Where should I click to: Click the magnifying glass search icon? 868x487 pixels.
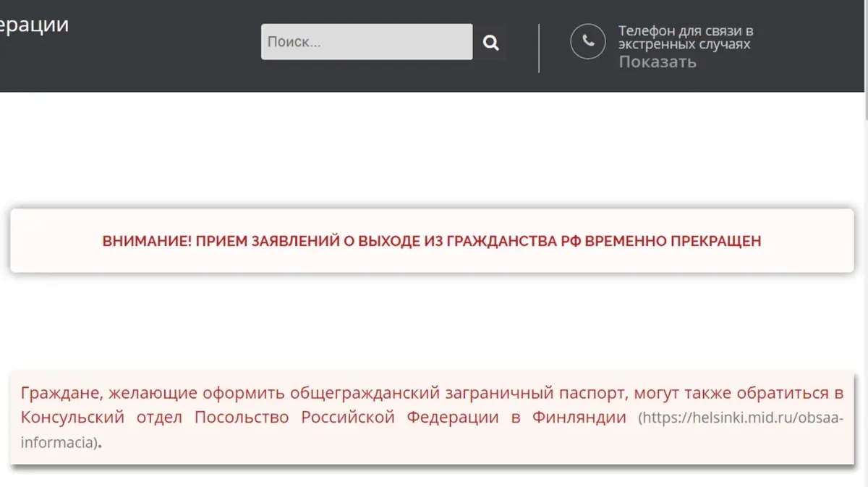491,43
